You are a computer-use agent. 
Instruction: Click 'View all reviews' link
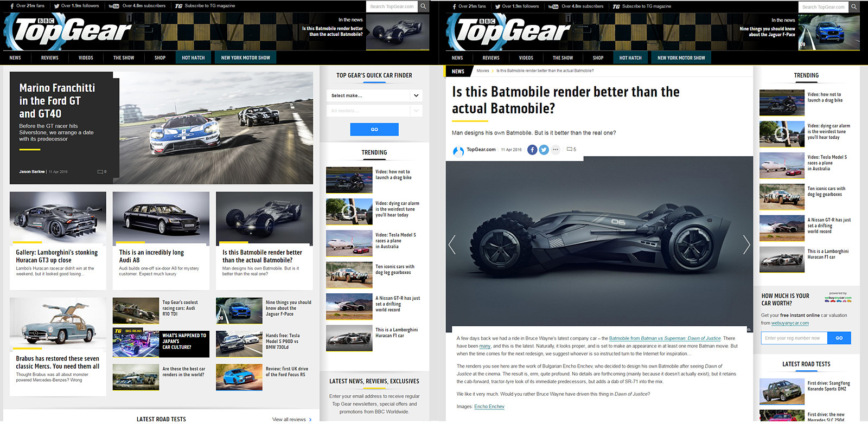(292, 419)
